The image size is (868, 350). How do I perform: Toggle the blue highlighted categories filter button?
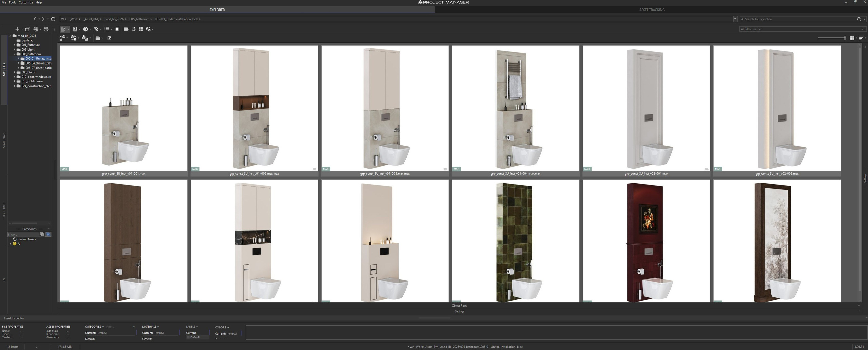click(48, 234)
